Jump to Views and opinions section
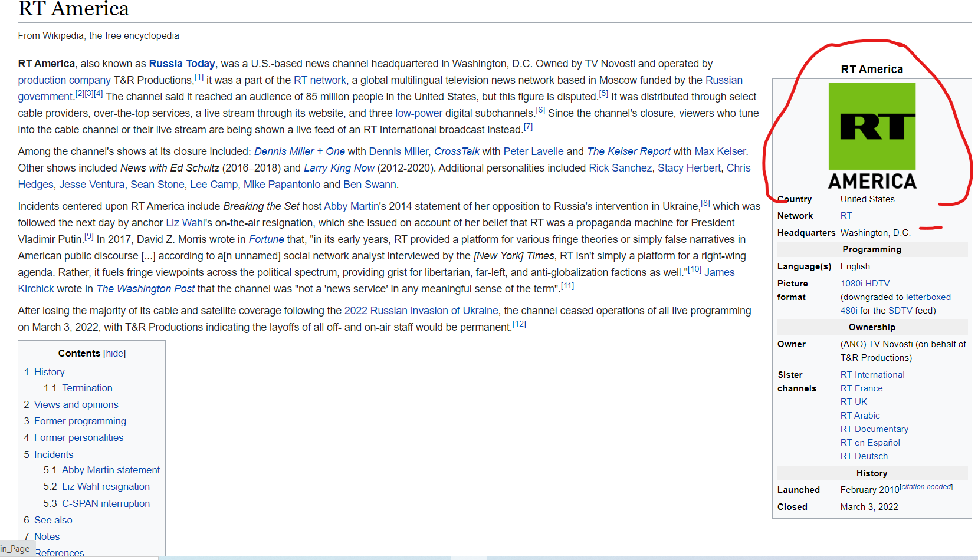 coord(76,404)
